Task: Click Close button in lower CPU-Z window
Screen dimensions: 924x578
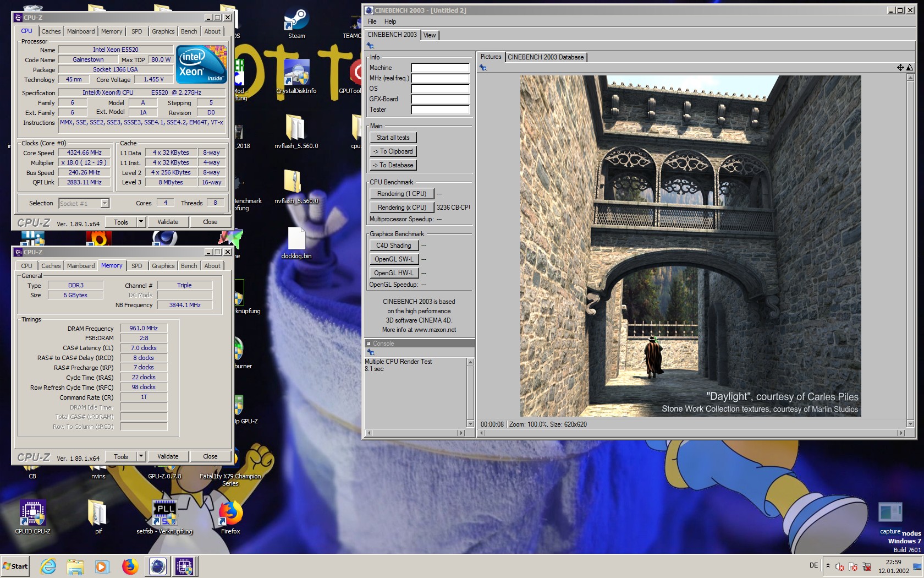Action: click(210, 456)
